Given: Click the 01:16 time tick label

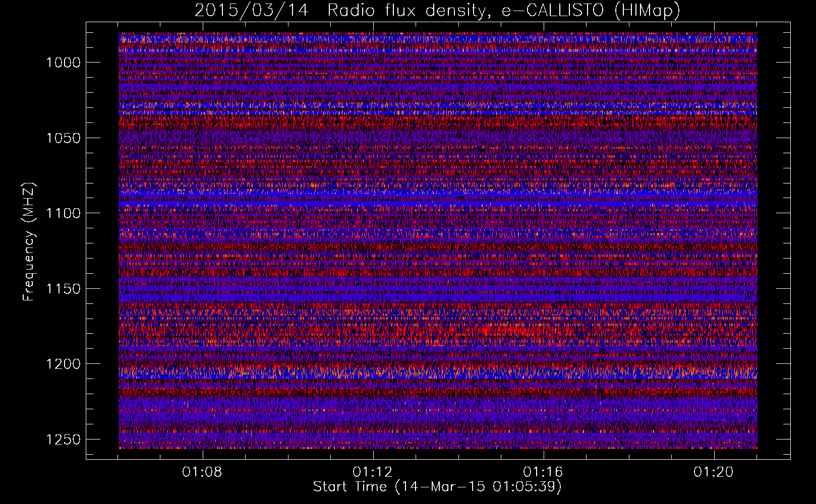Looking at the screenshot, I should 543,472.
